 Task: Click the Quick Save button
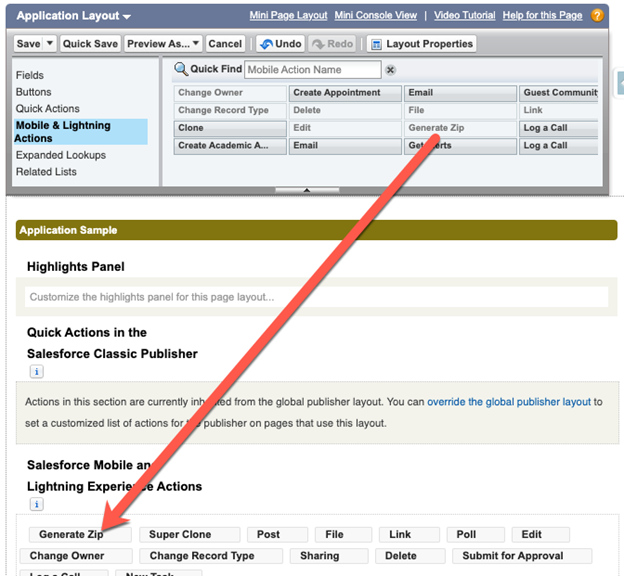(90, 44)
